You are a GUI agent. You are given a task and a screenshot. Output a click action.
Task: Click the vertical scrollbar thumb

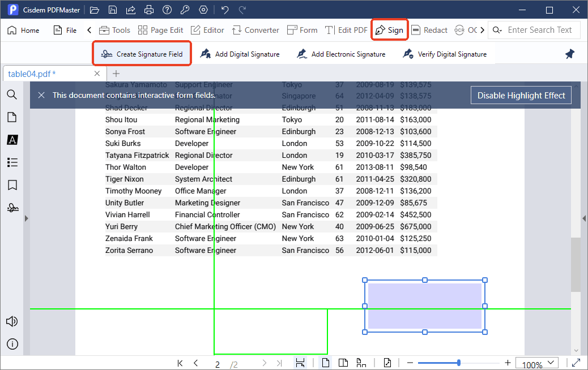tap(576, 264)
